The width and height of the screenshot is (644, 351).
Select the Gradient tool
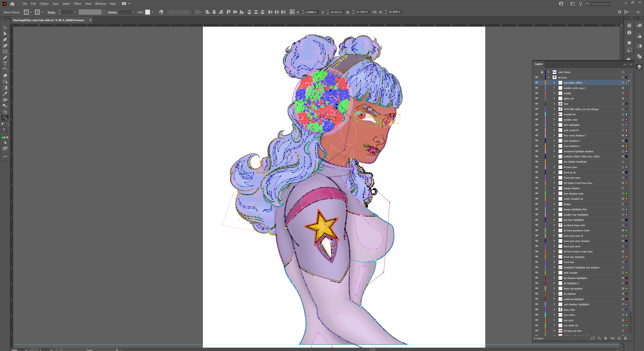pyautogui.click(x=5, y=88)
